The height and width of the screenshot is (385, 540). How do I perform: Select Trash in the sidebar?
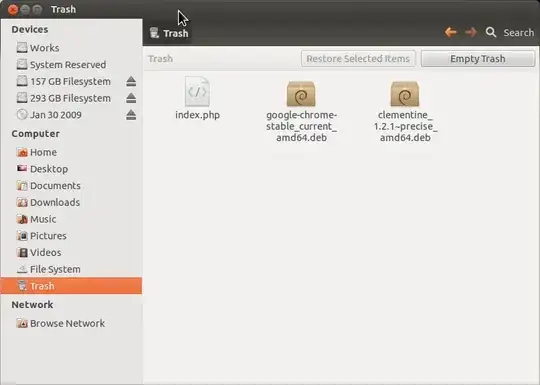point(71,286)
